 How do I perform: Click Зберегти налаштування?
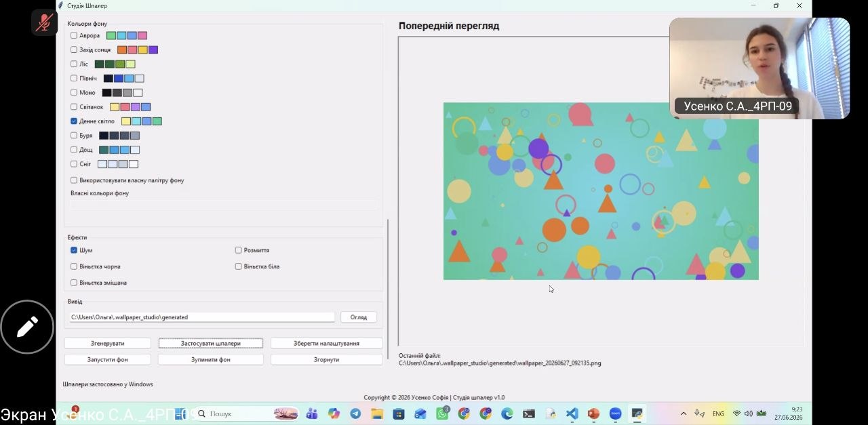click(327, 344)
